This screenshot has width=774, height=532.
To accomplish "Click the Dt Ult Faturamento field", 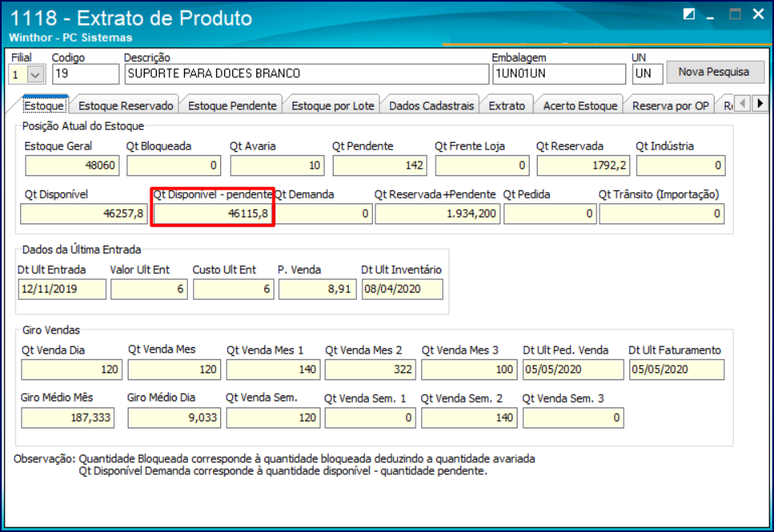I will point(677,370).
